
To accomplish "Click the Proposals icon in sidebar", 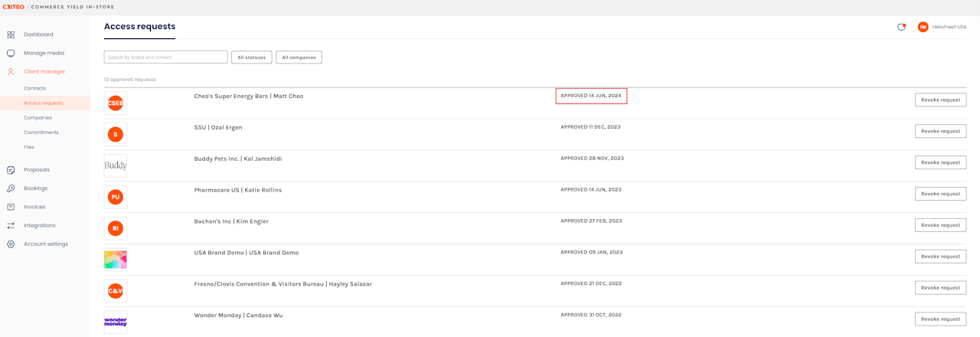I will coord(11,170).
